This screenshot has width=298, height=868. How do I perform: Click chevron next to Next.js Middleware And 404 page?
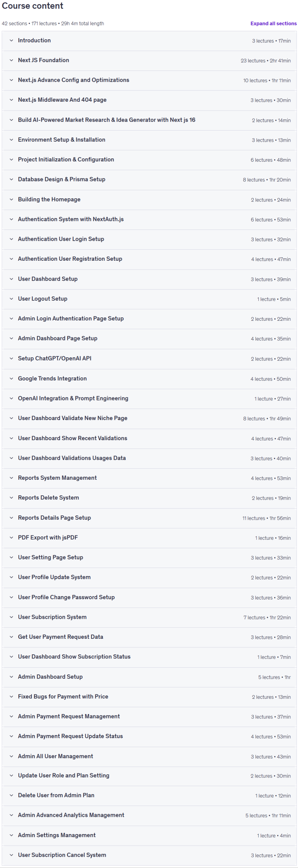point(11,100)
